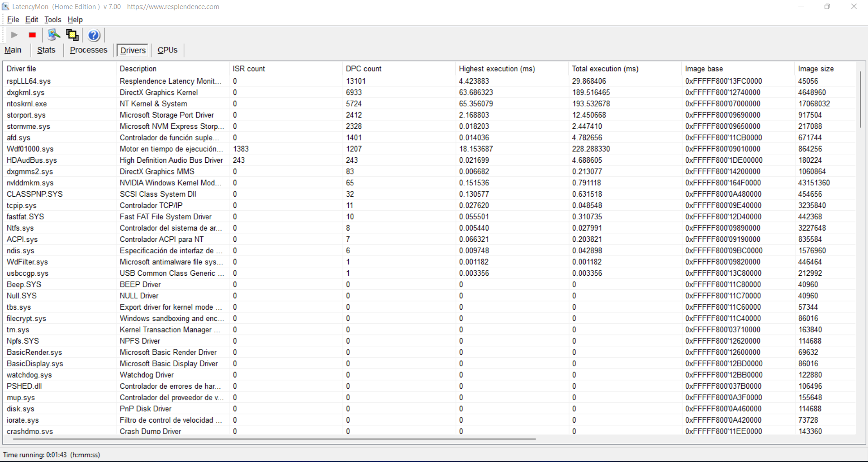Switch to the CPUs tab

(167, 50)
